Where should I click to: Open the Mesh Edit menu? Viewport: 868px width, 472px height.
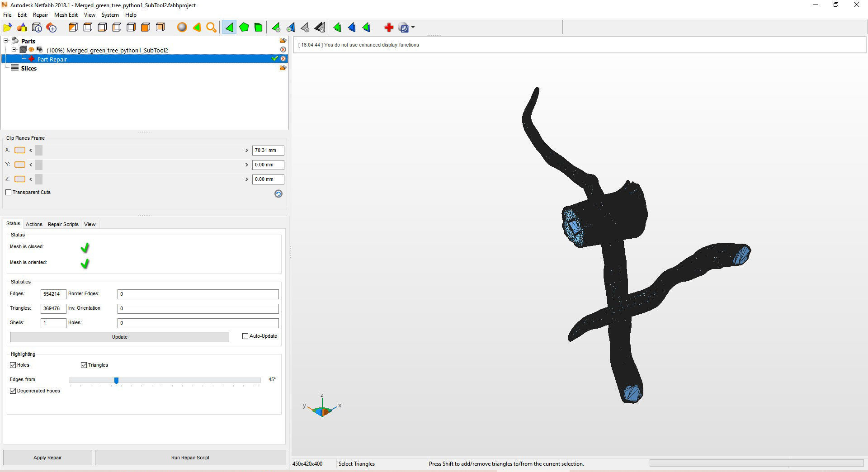coord(66,15)
